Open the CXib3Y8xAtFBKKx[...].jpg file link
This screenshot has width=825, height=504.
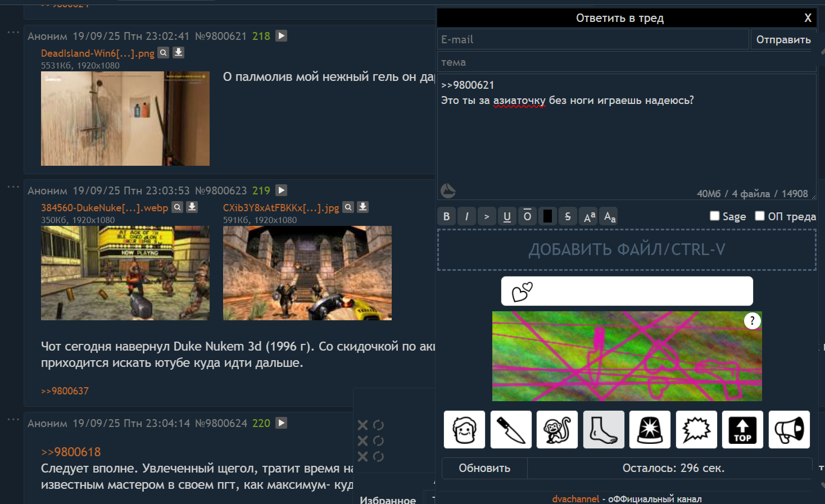click(281, 208)
